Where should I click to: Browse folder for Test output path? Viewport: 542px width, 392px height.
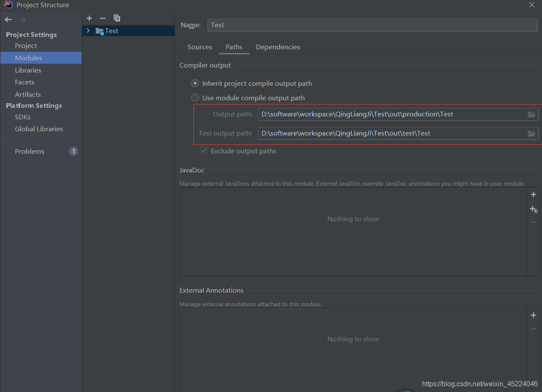point(531,133)
